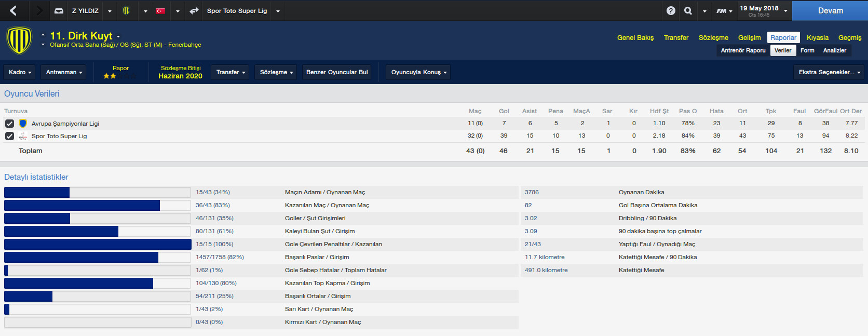
Task: Click the Z YILDIZ manager name
Action: click(x=85, y=11)
